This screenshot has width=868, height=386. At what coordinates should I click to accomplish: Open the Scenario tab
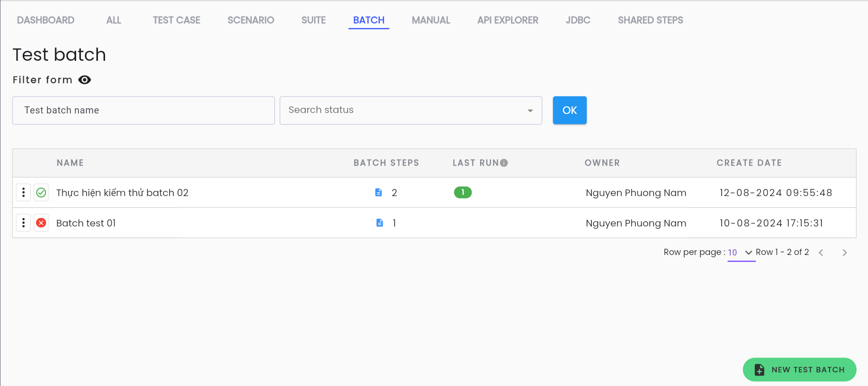click(251, 20)
